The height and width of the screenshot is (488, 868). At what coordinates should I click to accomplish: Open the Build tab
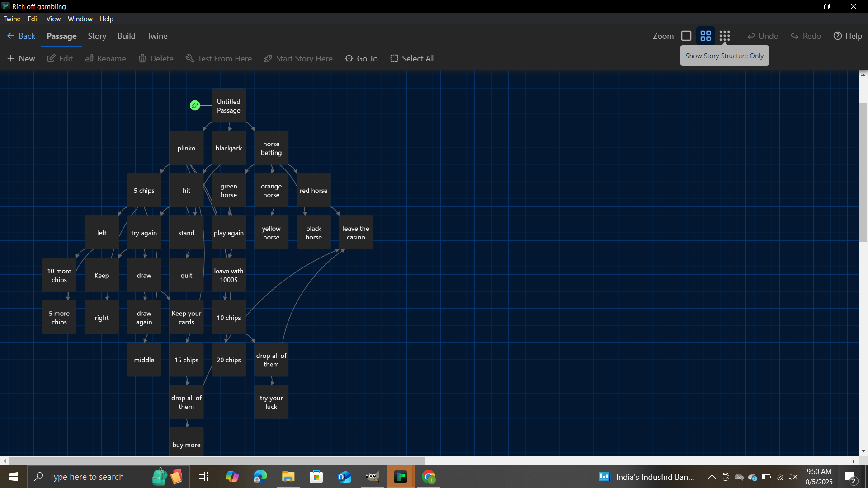127,36
